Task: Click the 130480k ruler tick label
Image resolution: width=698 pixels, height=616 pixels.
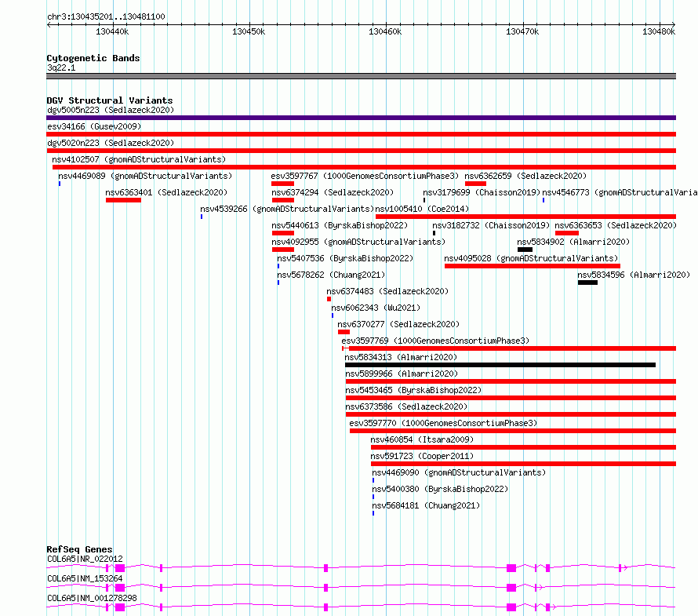Action: pyautogui.click(x=659, y=31)
